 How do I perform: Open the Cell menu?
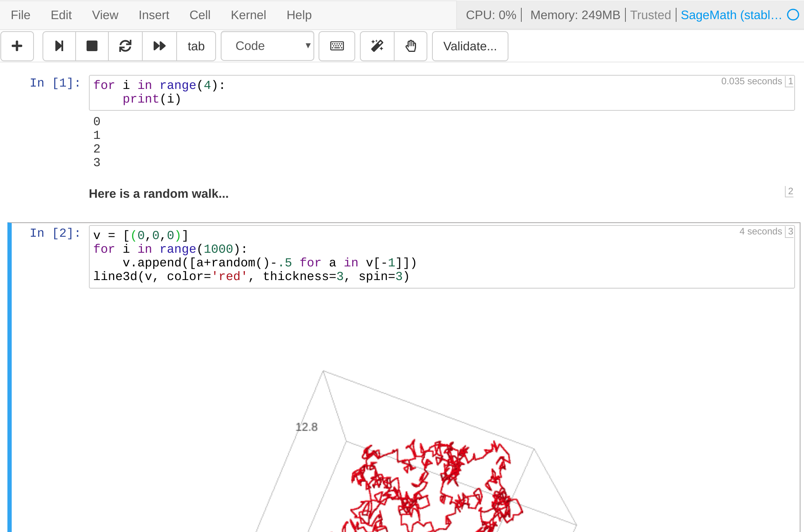pos(200,15)
